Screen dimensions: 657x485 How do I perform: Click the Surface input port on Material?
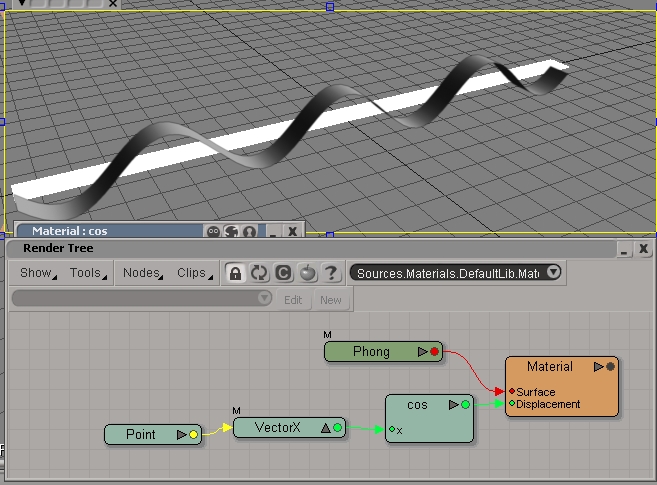click(512, 391)
